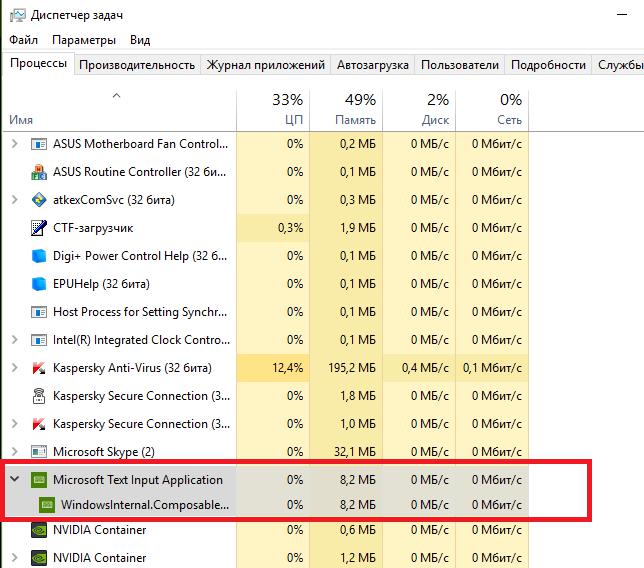Screen dimensions: 644x568
Task: Click the Host Process for Setting Synchr icon
Action: point(39,312)
